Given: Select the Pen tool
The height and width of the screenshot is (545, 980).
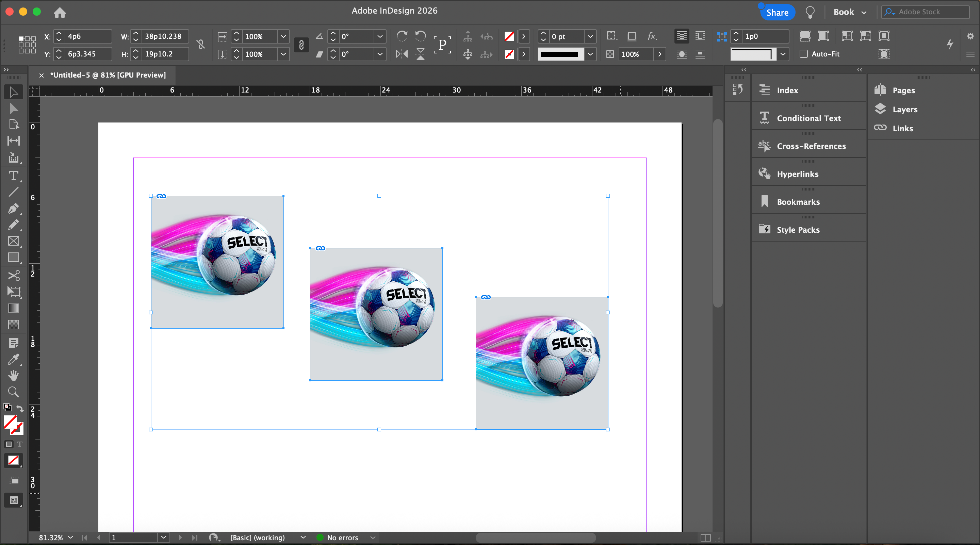Looking at the screenshot, I should click(13, 209).
